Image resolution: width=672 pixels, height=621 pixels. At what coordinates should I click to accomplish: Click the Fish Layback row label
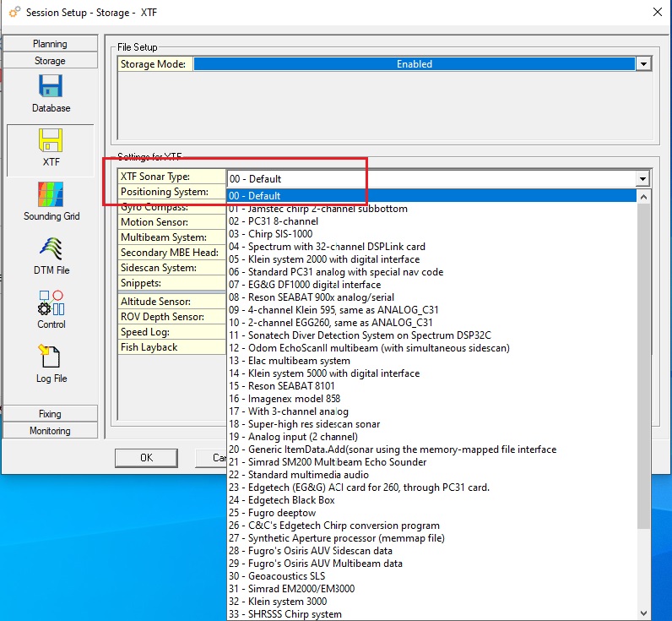pyautogui.click(x=171, y=347)
